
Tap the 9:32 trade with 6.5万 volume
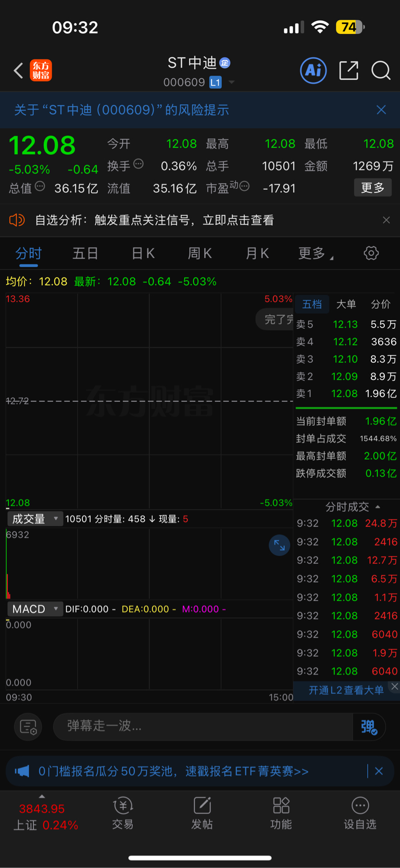click(x=347, y=579)
